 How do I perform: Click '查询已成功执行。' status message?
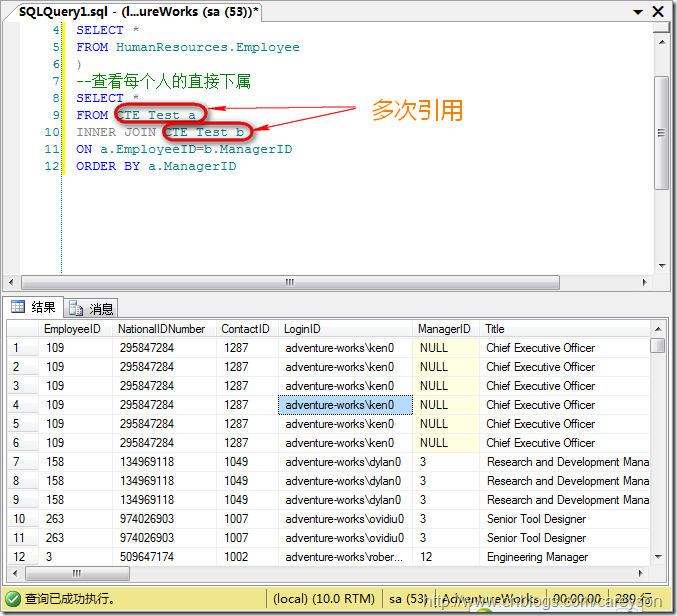click(x=70, y=599)
